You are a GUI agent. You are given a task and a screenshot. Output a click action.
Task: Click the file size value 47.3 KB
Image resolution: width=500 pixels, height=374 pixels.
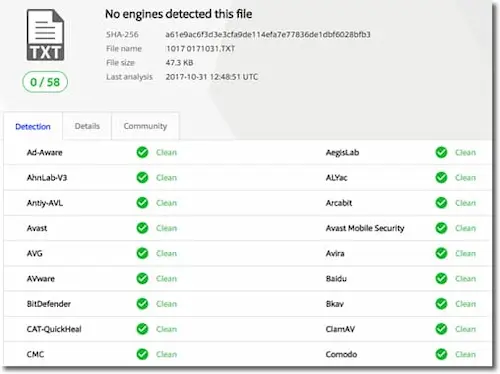pyautogui.click(x=179, y=63)
